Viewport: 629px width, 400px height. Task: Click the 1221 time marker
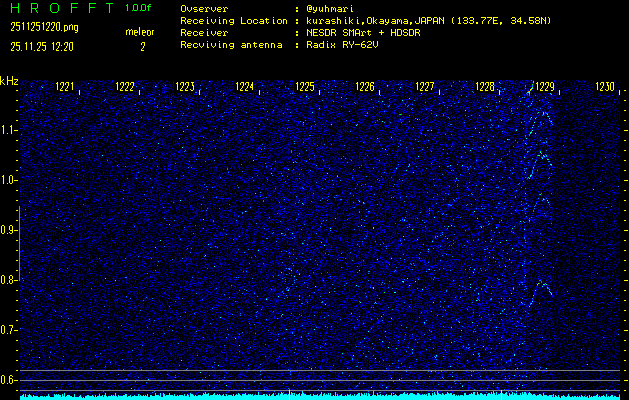(65, 87)
